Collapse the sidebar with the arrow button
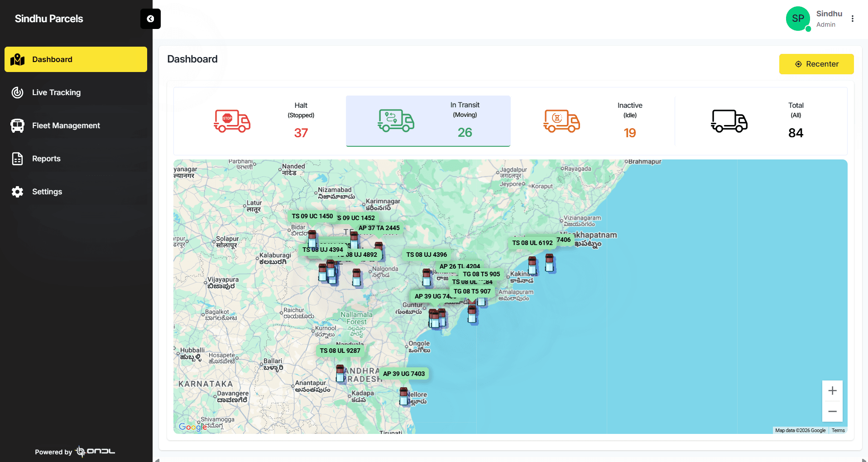This screenshot has width=868, height=462. click(x=150, y=19)
